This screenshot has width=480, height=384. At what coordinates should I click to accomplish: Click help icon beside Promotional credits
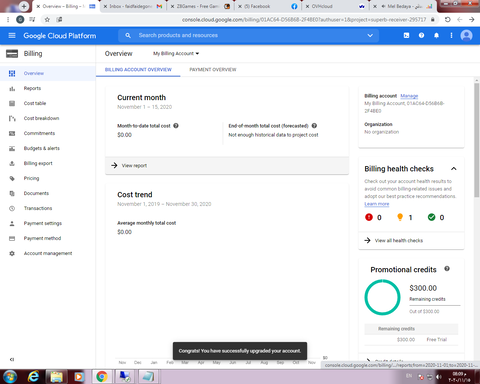click(x=447, y=269)
